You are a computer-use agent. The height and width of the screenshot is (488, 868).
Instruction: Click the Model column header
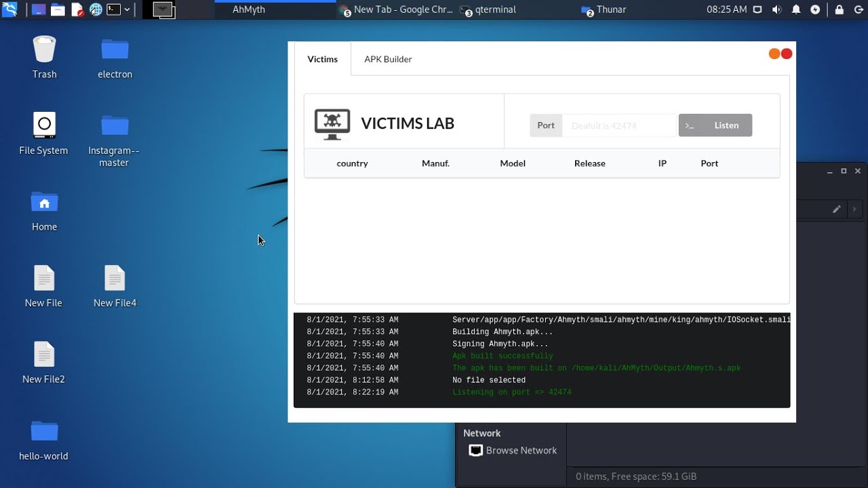coord(513,163)
